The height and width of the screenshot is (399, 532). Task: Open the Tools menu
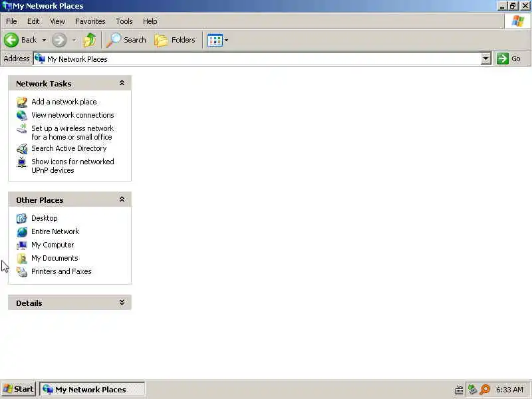[124, 21]
